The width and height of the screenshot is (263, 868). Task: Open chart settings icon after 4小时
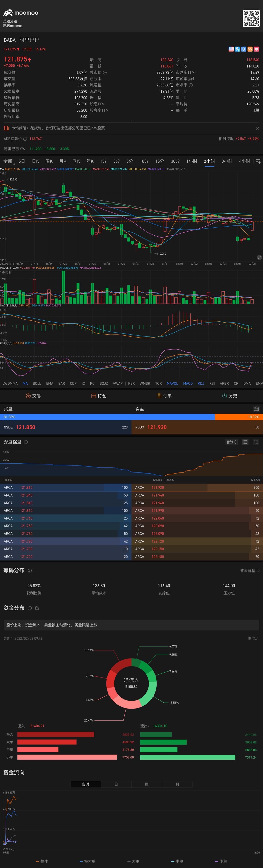258,161
